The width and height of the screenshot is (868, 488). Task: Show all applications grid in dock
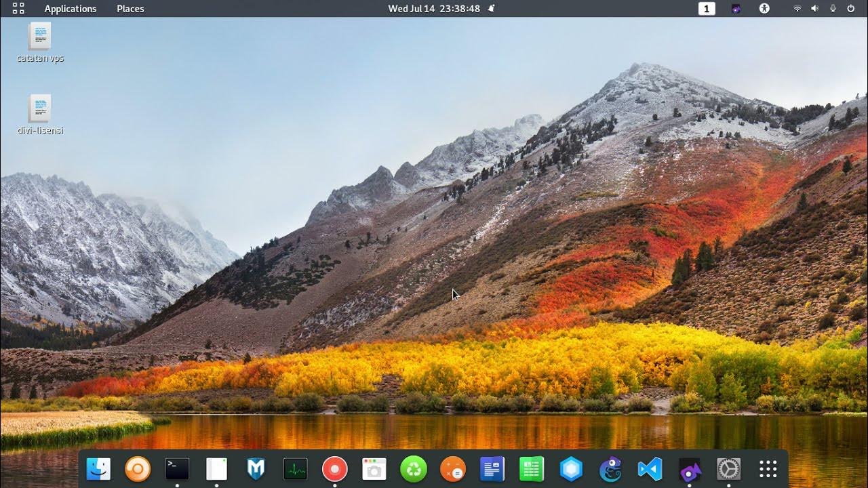[x=768, y=468]
